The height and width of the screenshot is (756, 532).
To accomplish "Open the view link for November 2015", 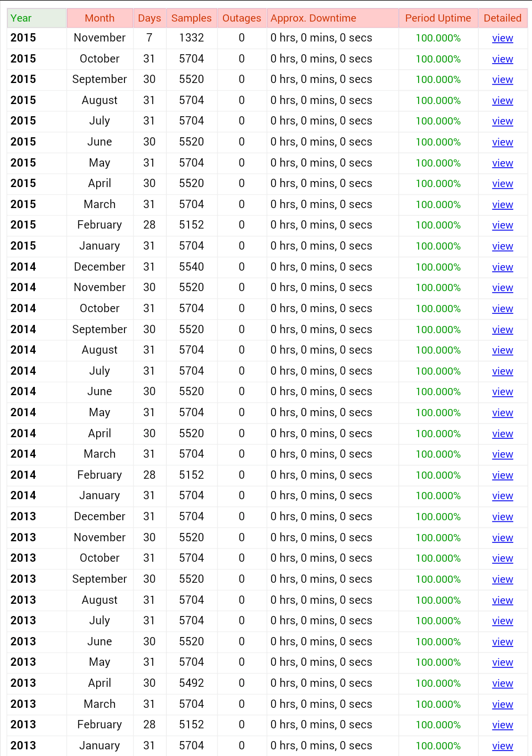I will tap(502, 38).
